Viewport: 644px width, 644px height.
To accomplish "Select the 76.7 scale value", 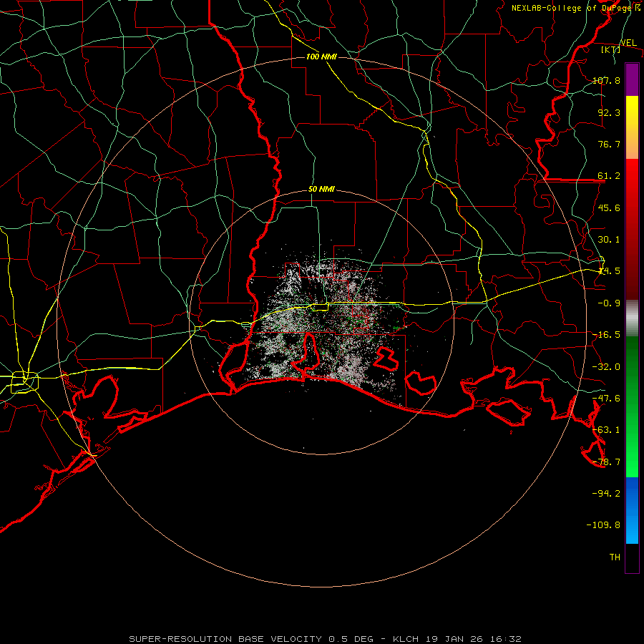I will click(609, 144).
